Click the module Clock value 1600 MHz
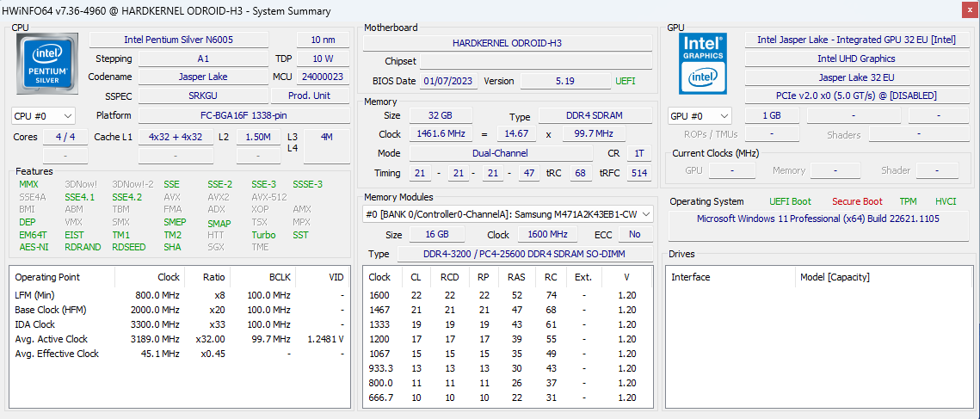 click(x=547, y=235)
